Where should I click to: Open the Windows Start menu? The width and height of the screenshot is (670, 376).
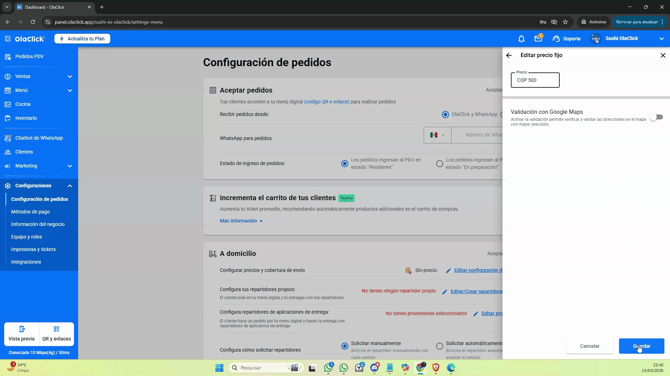click(219, 368)
